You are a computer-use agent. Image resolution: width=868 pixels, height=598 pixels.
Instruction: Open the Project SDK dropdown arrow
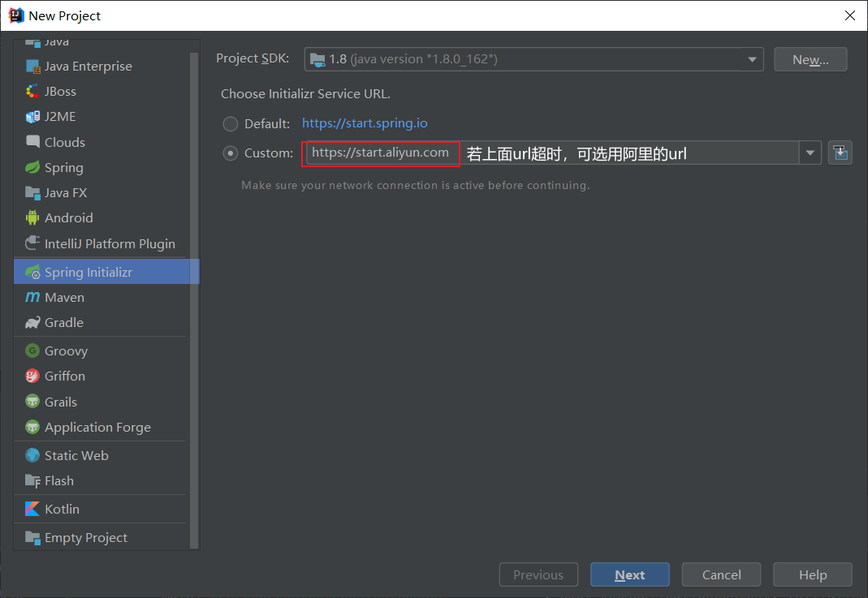pyautogui.click(x=752, y=59)
